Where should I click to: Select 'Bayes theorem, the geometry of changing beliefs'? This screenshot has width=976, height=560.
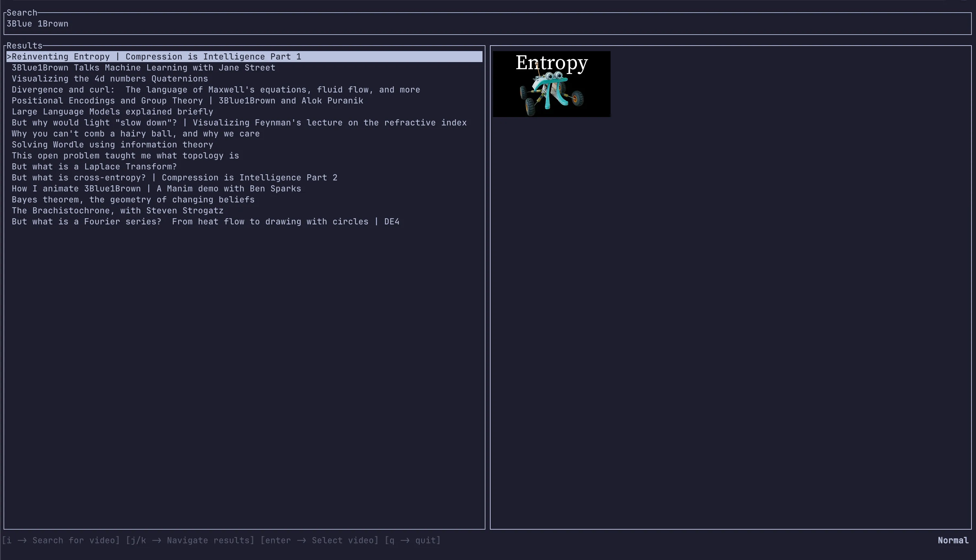[x=244, y=199]
